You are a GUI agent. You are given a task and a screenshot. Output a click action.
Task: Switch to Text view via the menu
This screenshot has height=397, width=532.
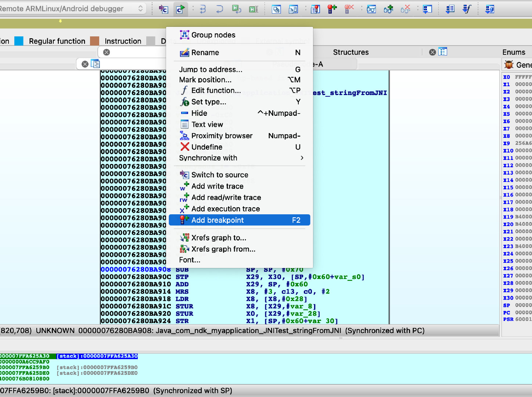pyautogui.click(x=240, y=125)
